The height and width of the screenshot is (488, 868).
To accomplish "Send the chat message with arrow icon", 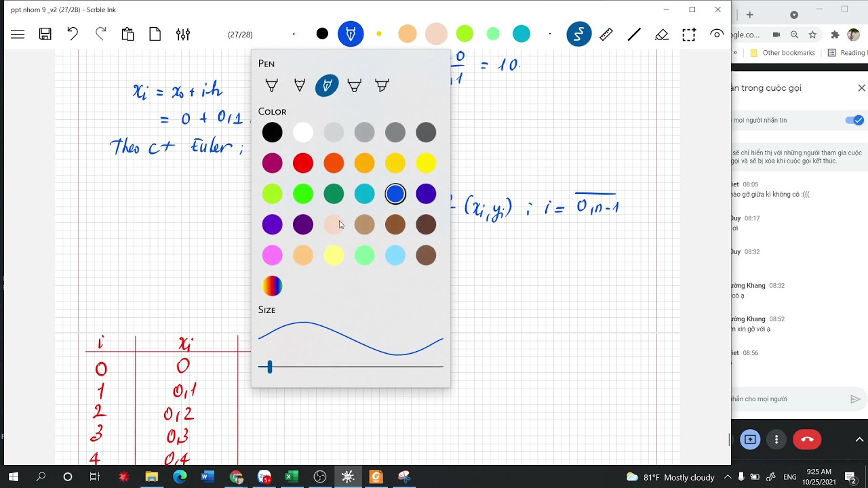I will [855, 399].
